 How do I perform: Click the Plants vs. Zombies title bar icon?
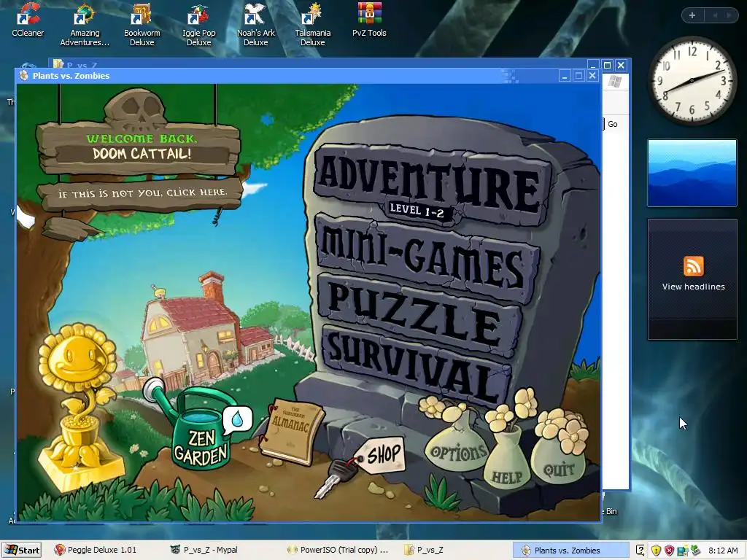[x=24, y=75]
